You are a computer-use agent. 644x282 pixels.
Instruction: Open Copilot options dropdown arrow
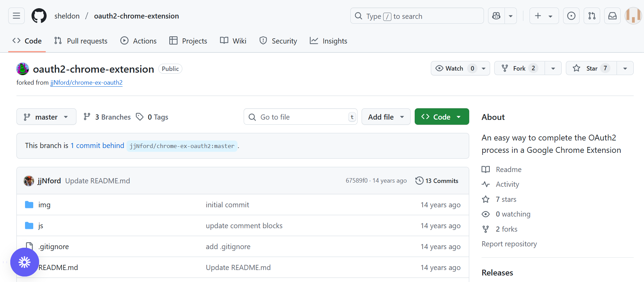511,16
